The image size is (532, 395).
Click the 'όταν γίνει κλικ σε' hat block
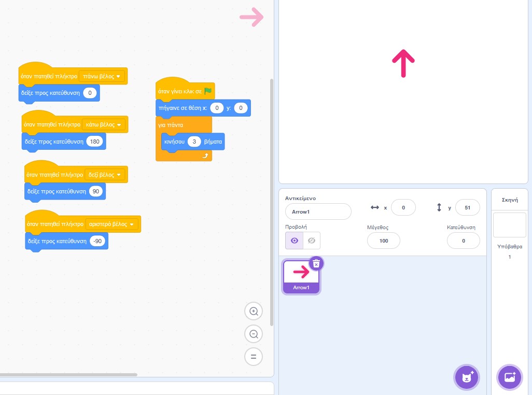click(180, 91)
